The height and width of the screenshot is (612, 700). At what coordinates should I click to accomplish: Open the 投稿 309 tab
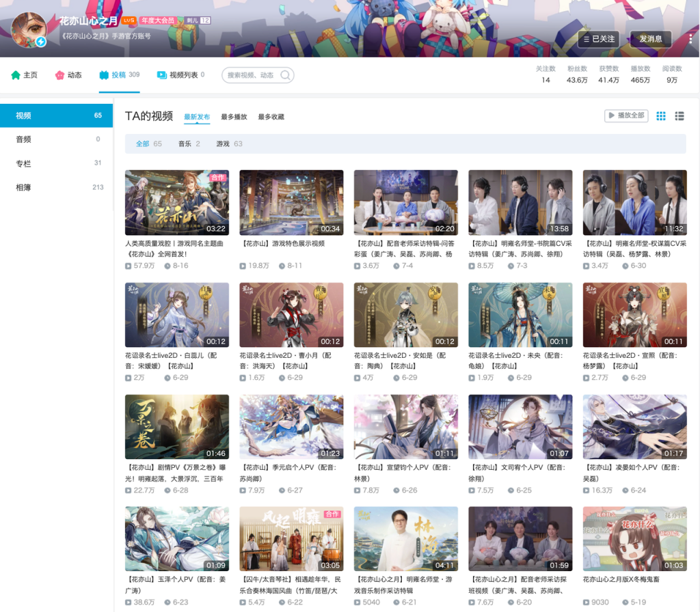click(x=119, y=75)
